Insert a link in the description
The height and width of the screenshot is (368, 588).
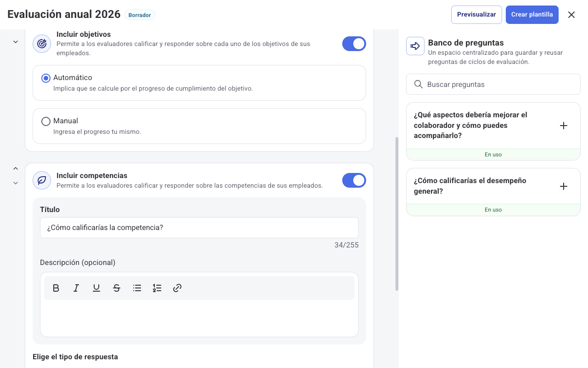(177, 288)
